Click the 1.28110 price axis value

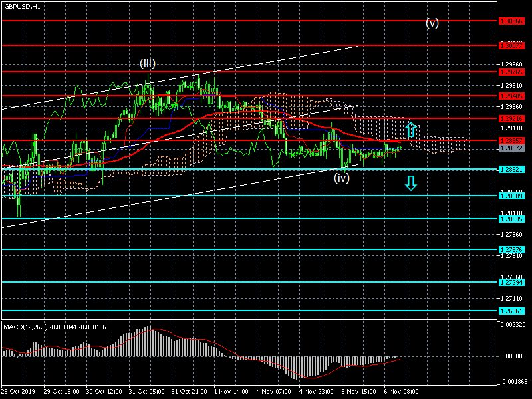(511, 213)
